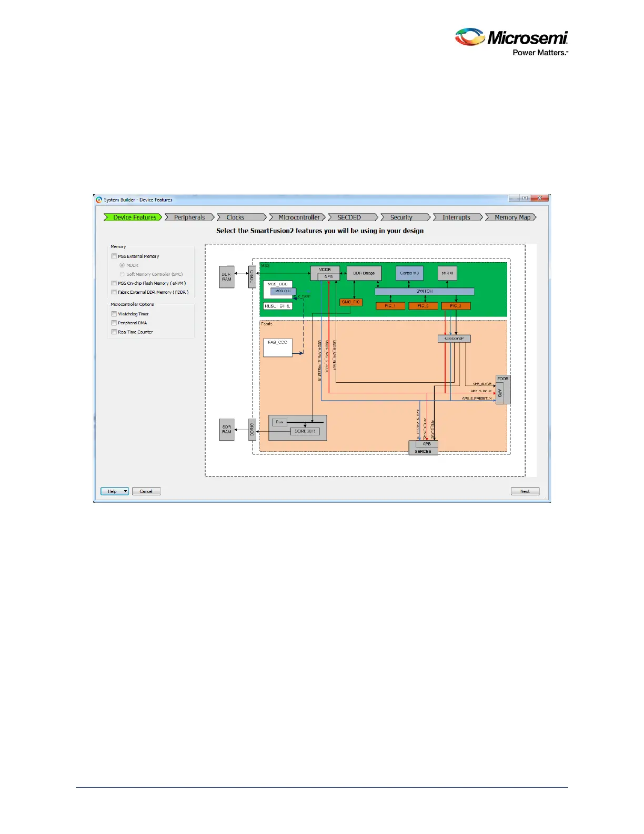
Task: Select the SMC_FIC block
Action: pos(351,302)
